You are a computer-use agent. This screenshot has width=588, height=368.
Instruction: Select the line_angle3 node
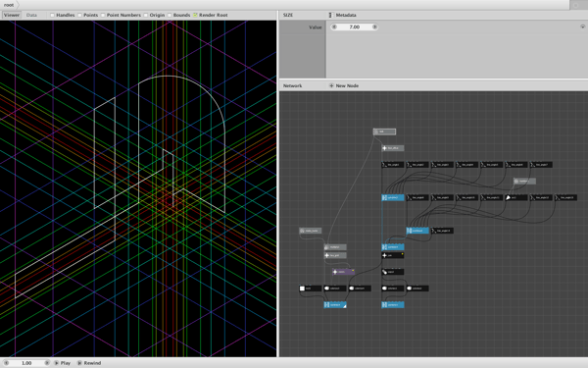[442, 165]
